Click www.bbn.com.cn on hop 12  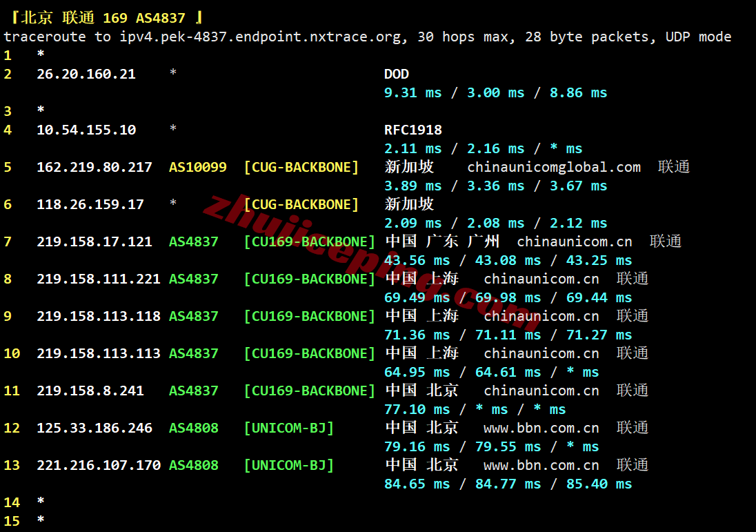coord(541,428)
